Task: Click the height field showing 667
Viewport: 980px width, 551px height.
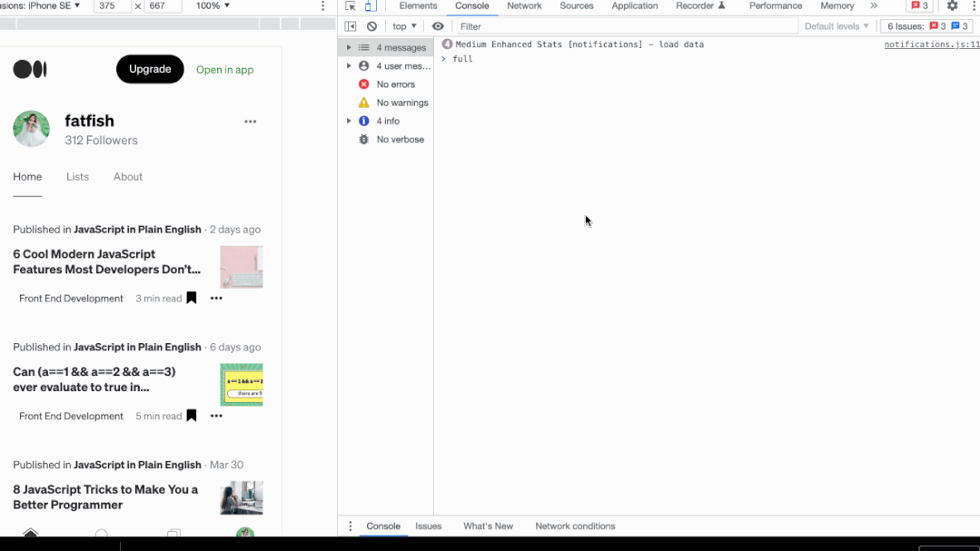Action: point(163,5)
